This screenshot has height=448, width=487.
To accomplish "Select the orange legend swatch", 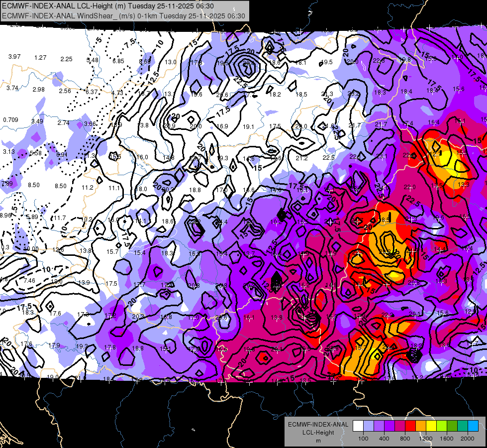I will coord(421,426).
